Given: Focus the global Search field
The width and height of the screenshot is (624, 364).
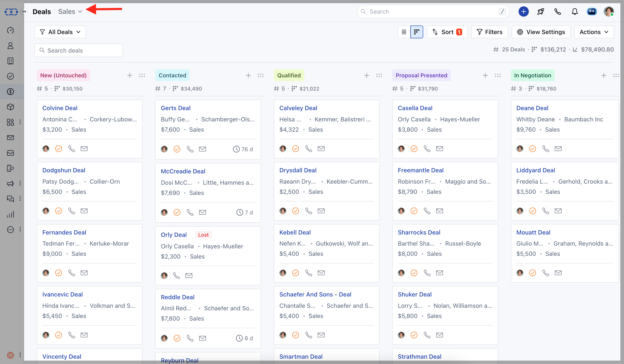Looking at the screenshot, I should [433, 12].
